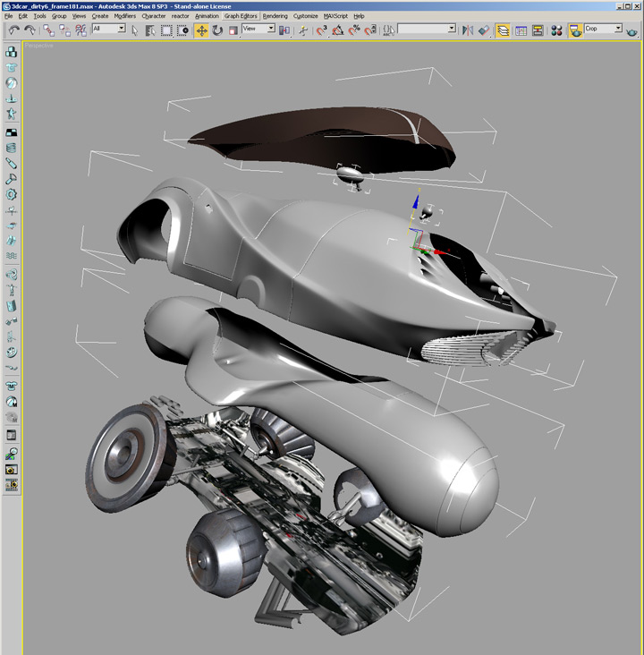Image resolution: width=644 pixels, height=655 pixels.
Task: Open the Modifiers menu
Action: tap(124, 16)
